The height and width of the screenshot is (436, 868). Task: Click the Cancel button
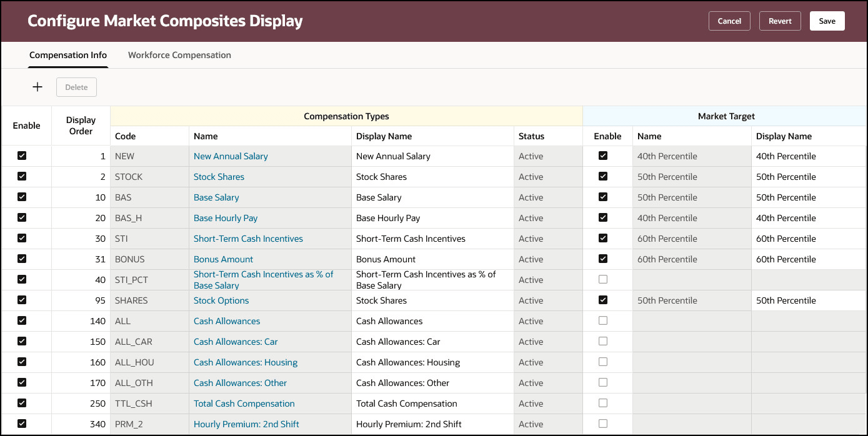click(x=729, y=21)
